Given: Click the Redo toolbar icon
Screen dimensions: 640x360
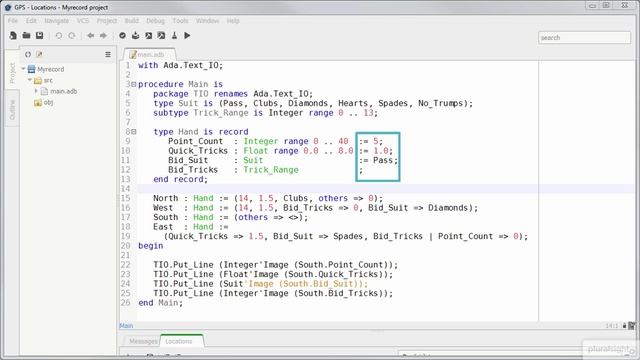Looking at the screenshot, I should [x=72, y=36].
